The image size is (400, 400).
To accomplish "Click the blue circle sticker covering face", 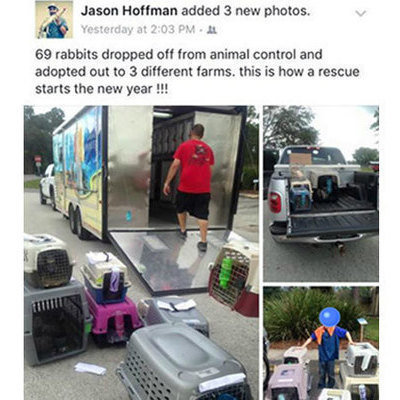I will [x=329, y=317].
